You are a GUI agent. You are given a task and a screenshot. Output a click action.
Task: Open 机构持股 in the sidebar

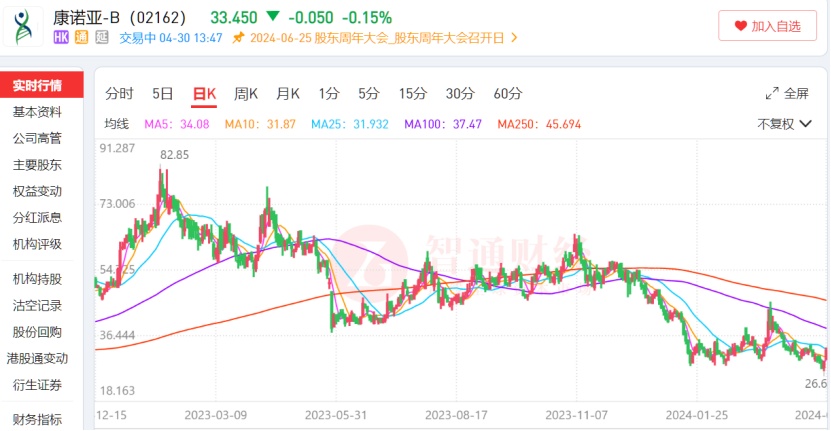tap(37, 279)
